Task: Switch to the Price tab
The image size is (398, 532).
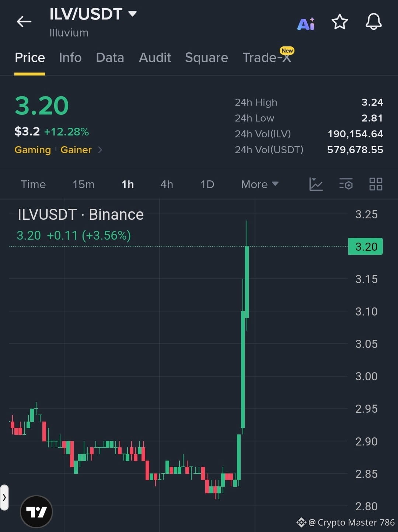Action: [30, 57]
